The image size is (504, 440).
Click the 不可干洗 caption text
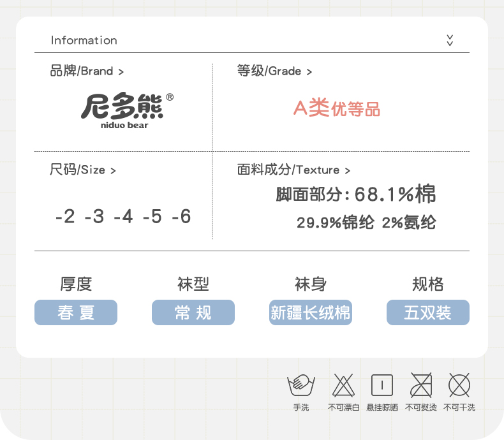(x=459, y=407)
